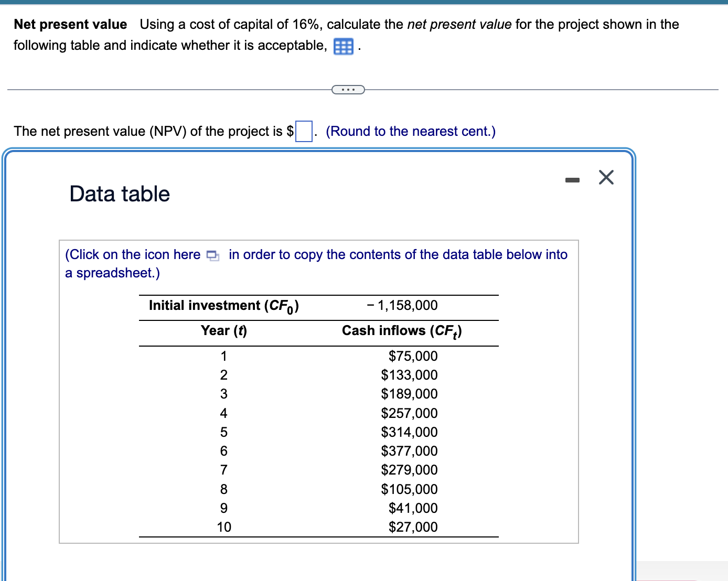This screenshot has height=581, width=728.
Task: Click the Year 5 inflow $314,000
Action: pyautogui.click(x=410, y=432)
